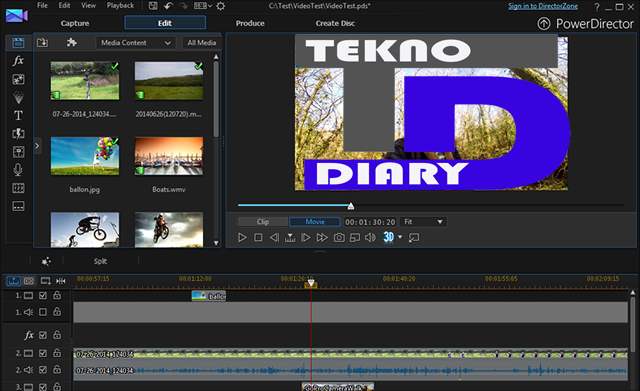Open the 3D mode dropdown arrow
This screenshot has width=640, height=391.
point(400,237)
